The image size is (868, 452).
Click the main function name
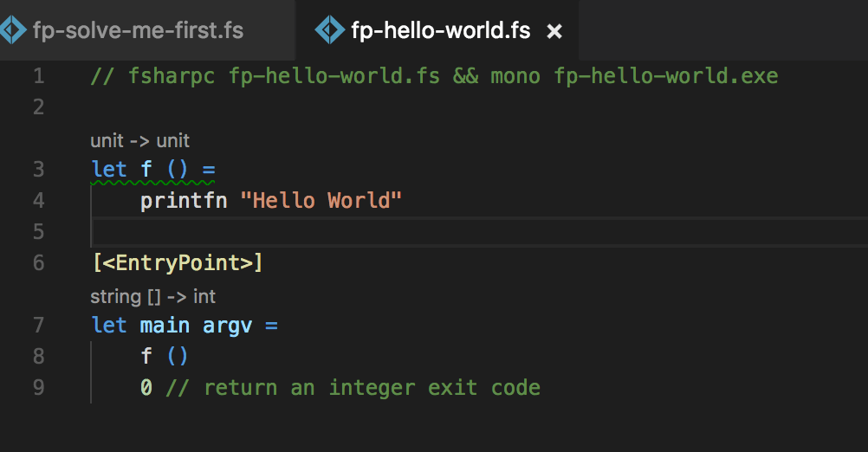tap(165, 326)
